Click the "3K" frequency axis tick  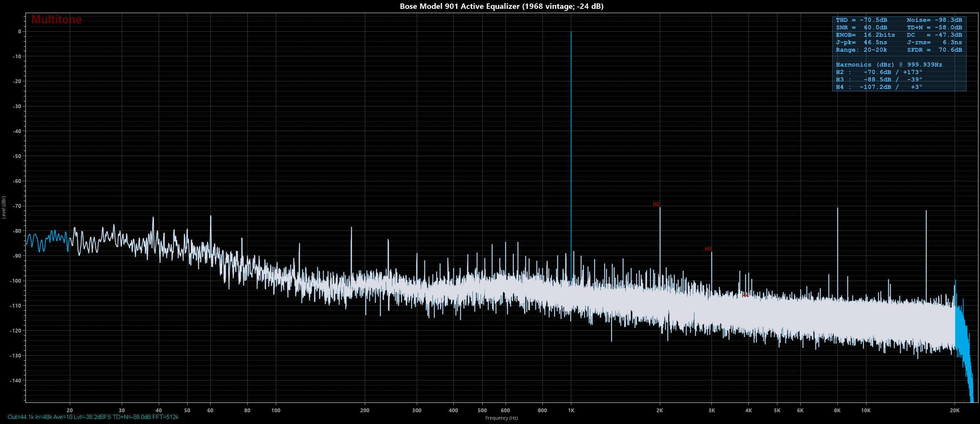coord(712,411)
